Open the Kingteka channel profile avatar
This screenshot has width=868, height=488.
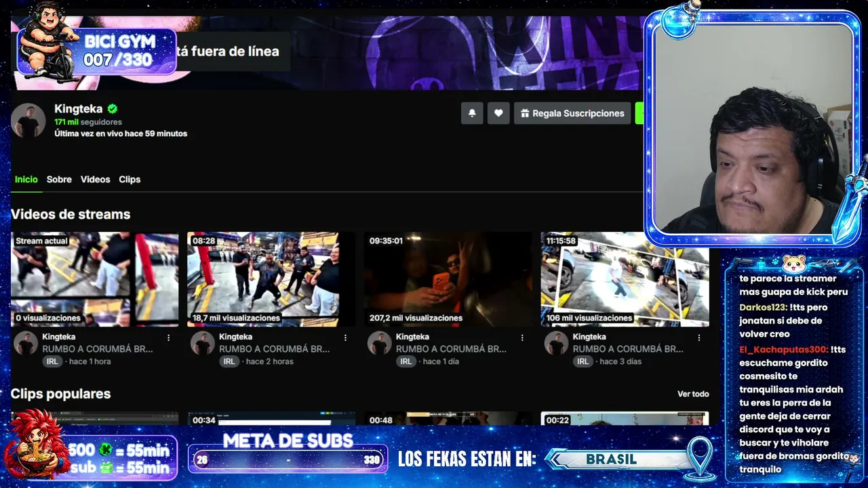coord(28,121)
